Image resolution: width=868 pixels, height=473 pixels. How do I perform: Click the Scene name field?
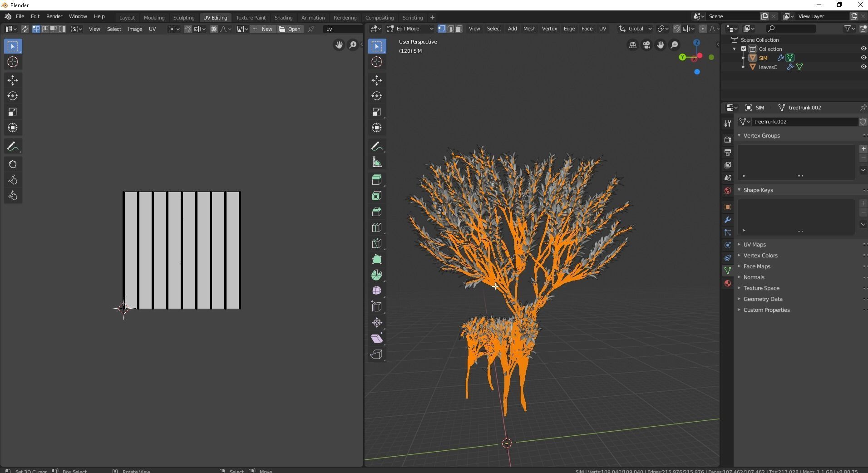click(x=733, y=16)
